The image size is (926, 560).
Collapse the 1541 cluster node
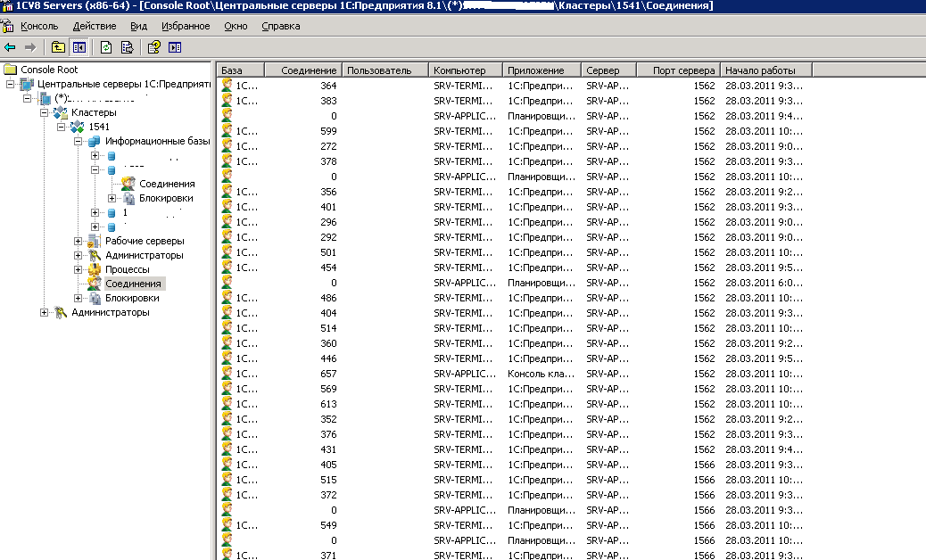(61, 127)
